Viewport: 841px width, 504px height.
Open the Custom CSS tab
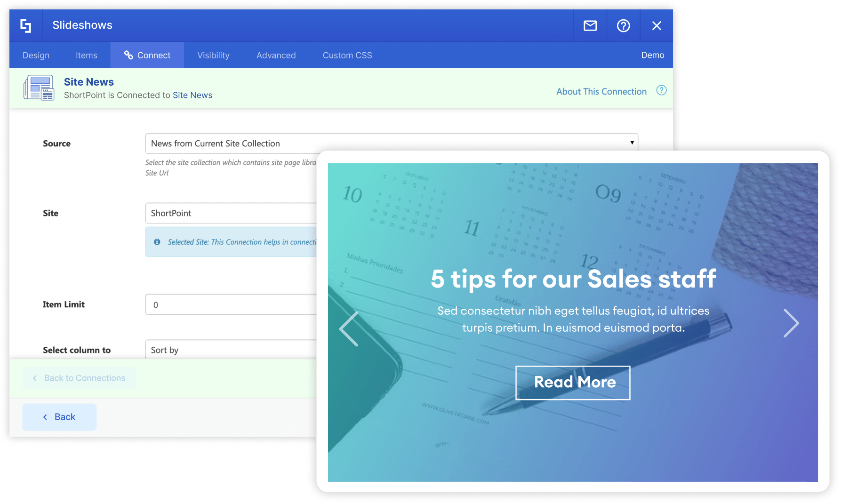(x=347, y=55)
